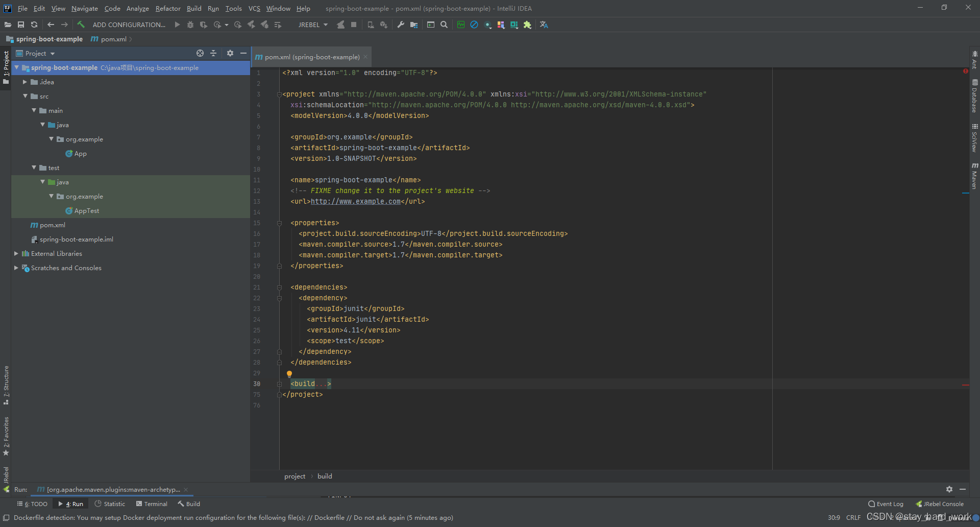Click the Collapse All icon in Project panel
980x527 pixels.
click(213, 53)
